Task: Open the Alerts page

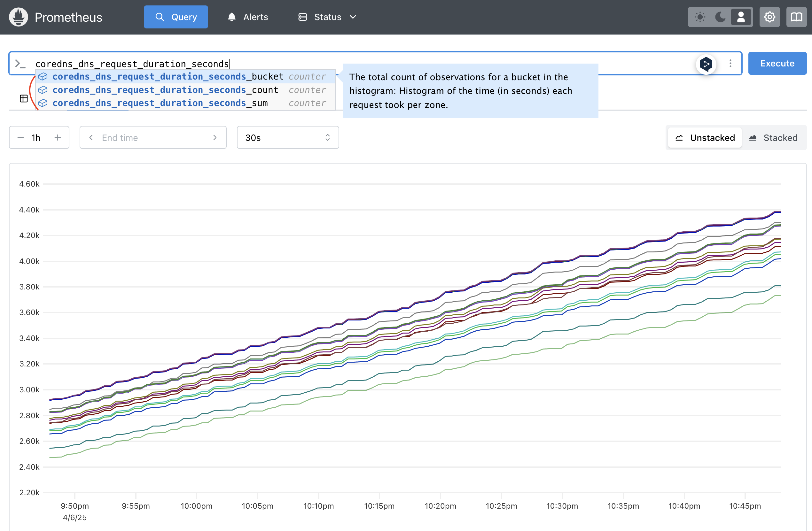Action: coord(248,17)
